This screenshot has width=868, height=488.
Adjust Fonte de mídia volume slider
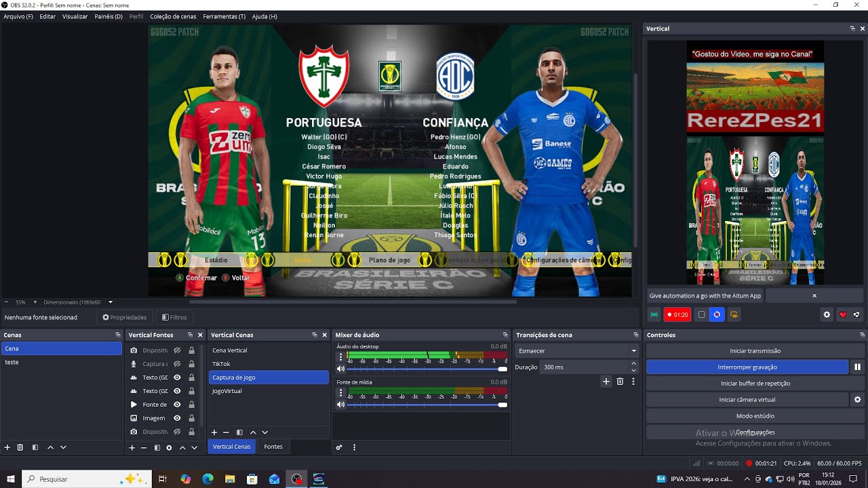coord(427,405)
